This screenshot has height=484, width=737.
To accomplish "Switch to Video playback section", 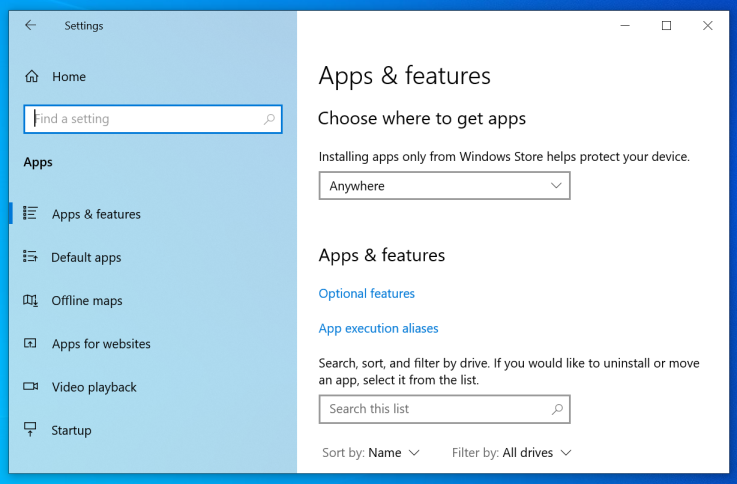I will tap(153, 387).
